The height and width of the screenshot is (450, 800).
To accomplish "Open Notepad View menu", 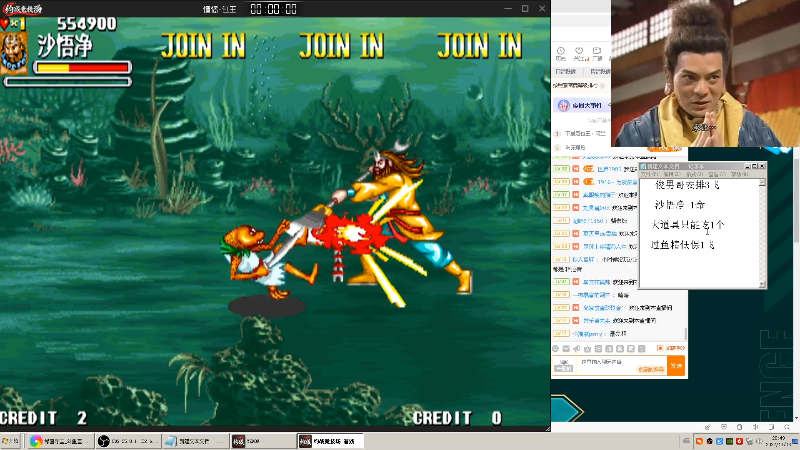I will pyautogui.click(x=716, y=174).
